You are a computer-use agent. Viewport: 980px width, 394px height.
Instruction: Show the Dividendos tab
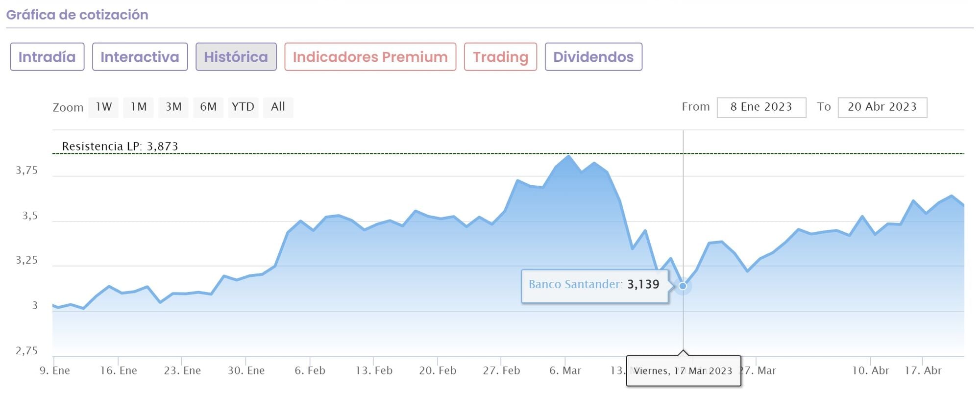593,57
